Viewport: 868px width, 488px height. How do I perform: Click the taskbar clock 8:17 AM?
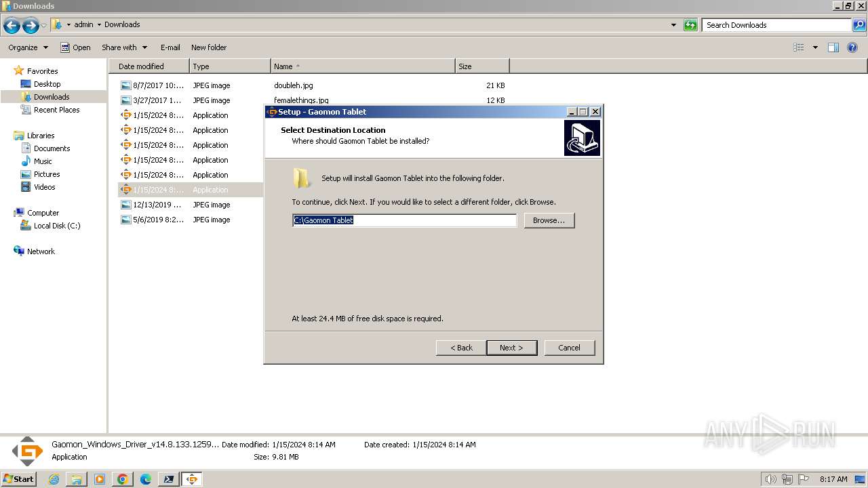pos(833,479)
